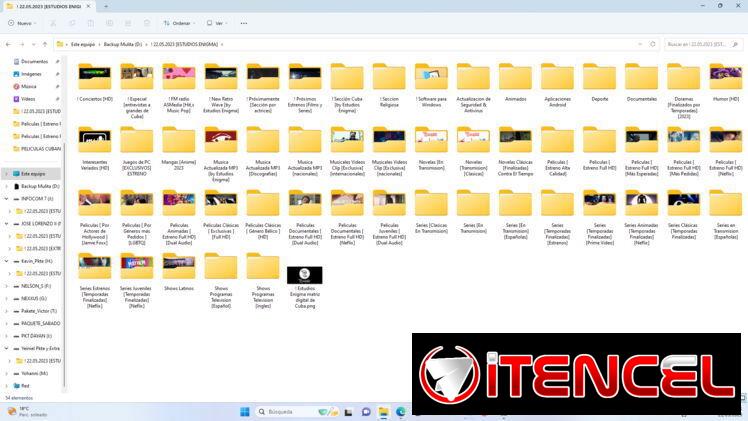Image resolution: width=748 pixels, height=421 pixels.
Task: Expand the NEXXUS drive node
Action: click(x=6, y=298)
